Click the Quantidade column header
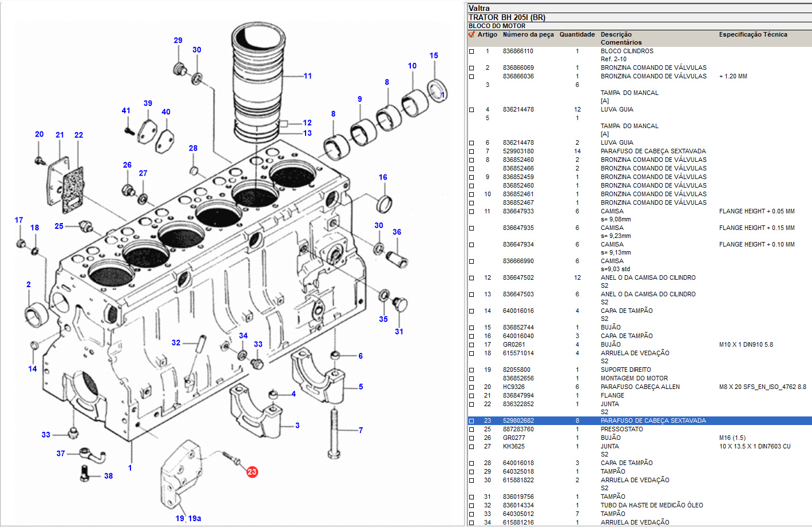This screenshot has height=528, width=812. 577,34
